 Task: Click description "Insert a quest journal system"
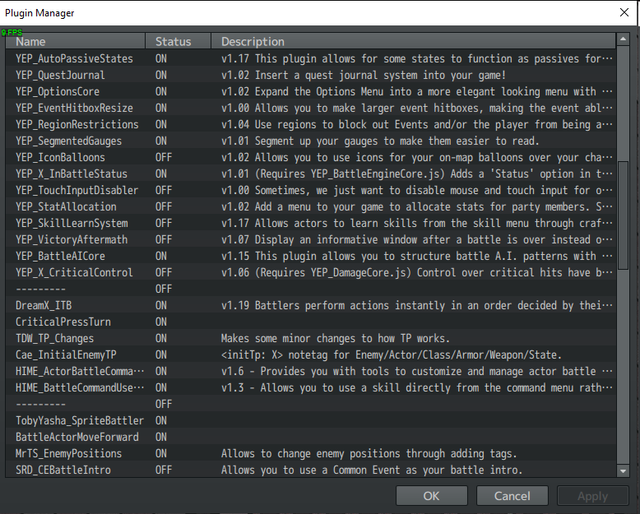[363, 75]
